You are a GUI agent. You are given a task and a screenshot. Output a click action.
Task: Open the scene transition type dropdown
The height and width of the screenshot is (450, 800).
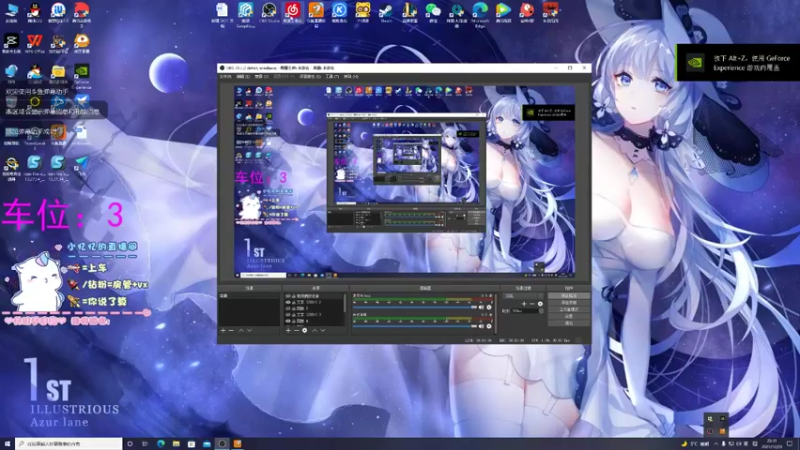pyautogui.click(x=523, y=295)
